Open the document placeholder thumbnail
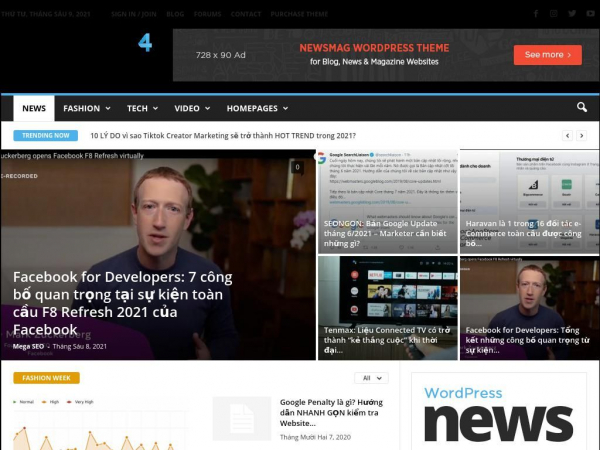600x450 pixels. 242,419
